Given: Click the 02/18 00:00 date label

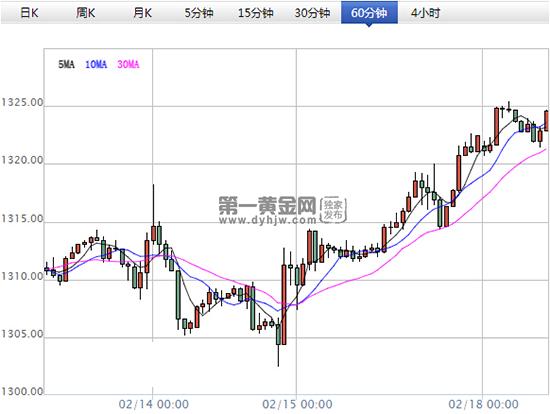Looking at the screenshot, I should click(x=483, y=404).
